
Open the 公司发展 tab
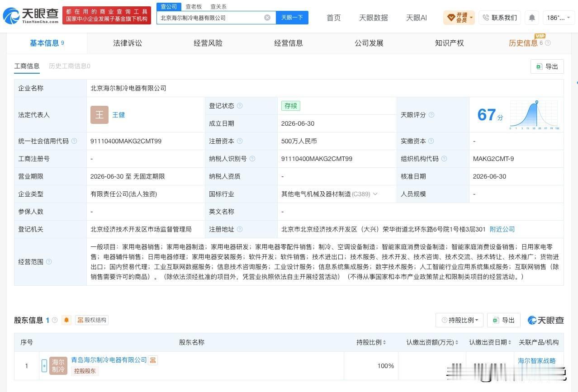coord(369,43)
